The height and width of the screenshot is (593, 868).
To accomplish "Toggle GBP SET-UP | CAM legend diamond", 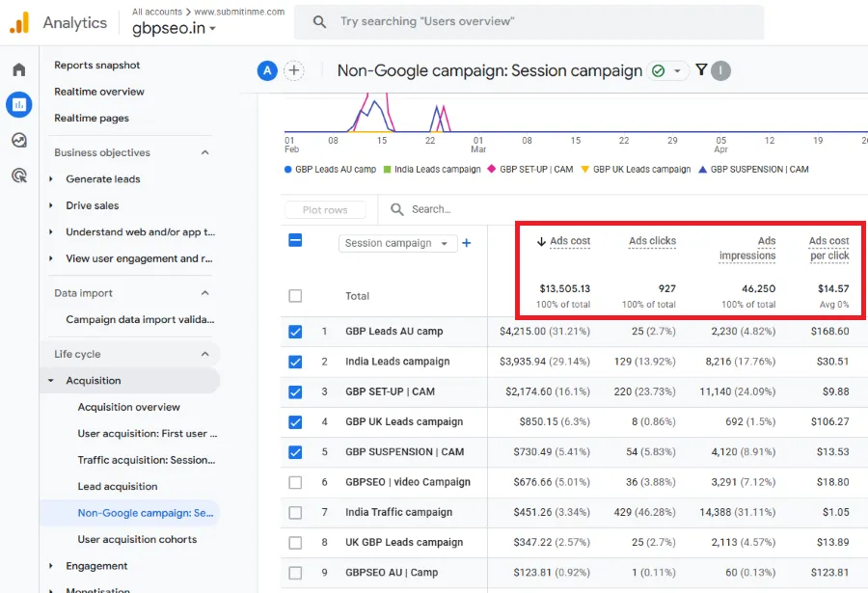I will tap(492, 169).
